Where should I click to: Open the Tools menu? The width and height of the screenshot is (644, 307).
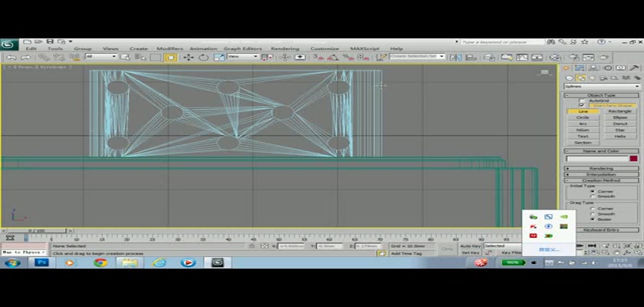55,48
